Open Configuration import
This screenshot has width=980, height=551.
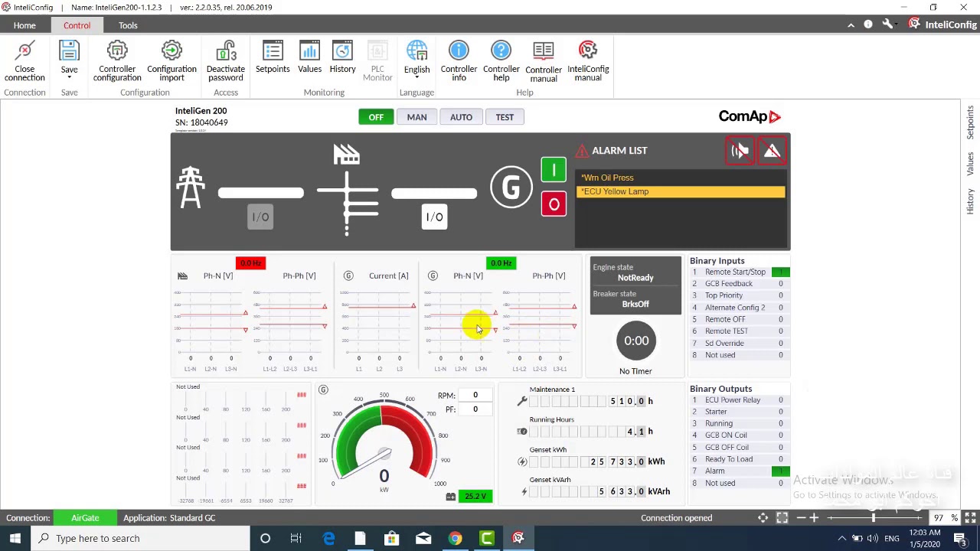pos(171,60)
